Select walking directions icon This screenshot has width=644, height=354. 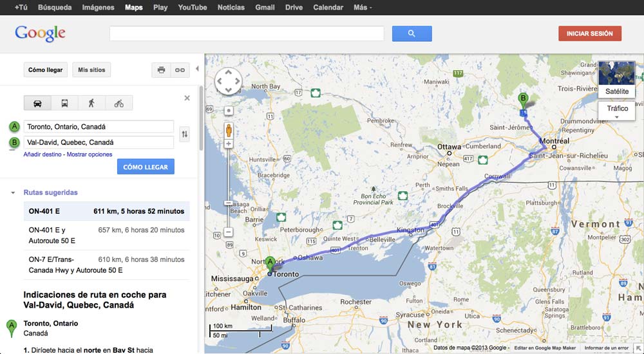pos(91,103)
